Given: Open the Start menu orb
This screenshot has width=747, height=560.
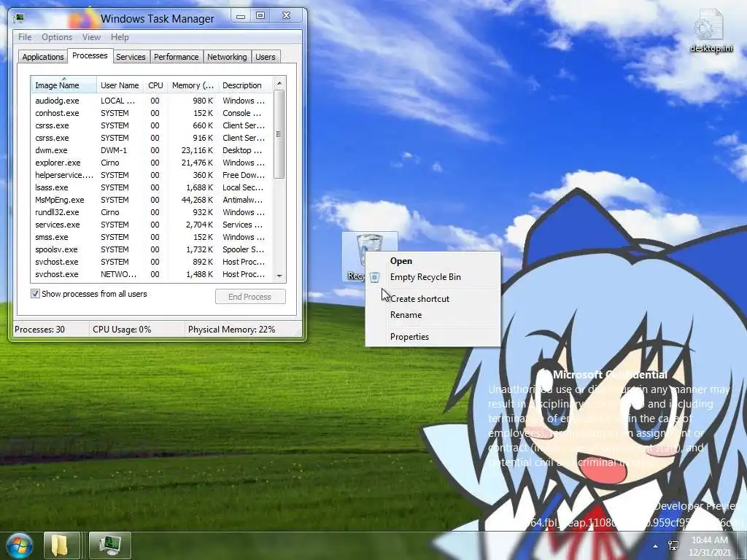Looking at the screenshot, I should [20, 545].
